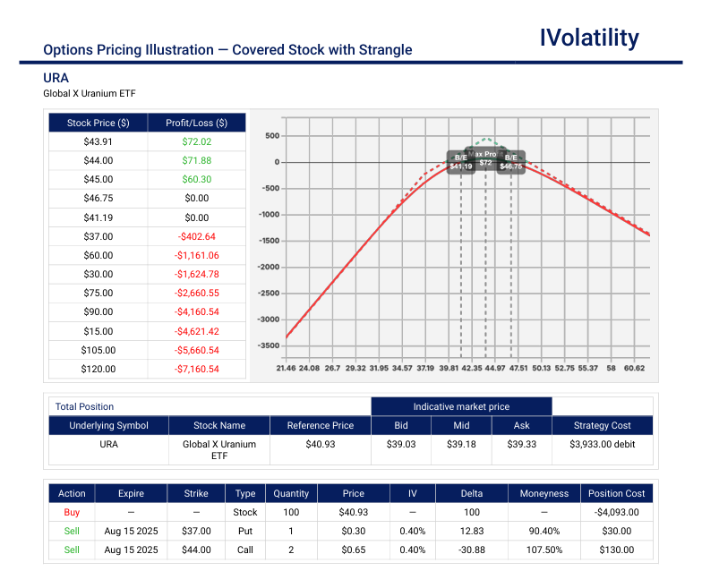Select the $41.19 stock price cell
The image size is (702, 588).
point(98,218)
